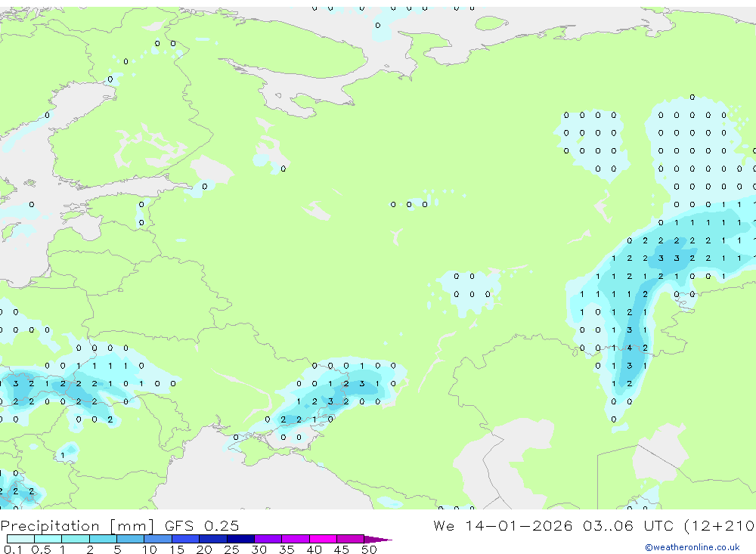
Task: Select the 45–50 mm legend color swatch
Action: coord(351,539)
